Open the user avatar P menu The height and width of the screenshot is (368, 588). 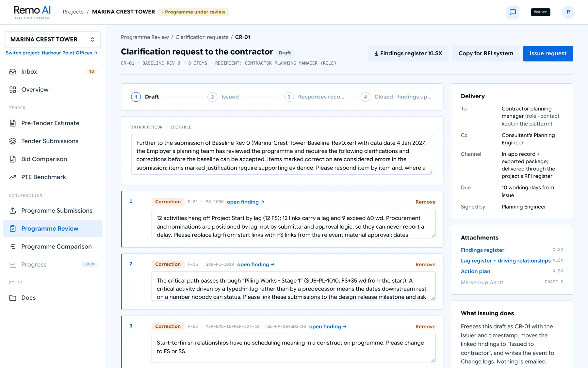click(568, 12)
